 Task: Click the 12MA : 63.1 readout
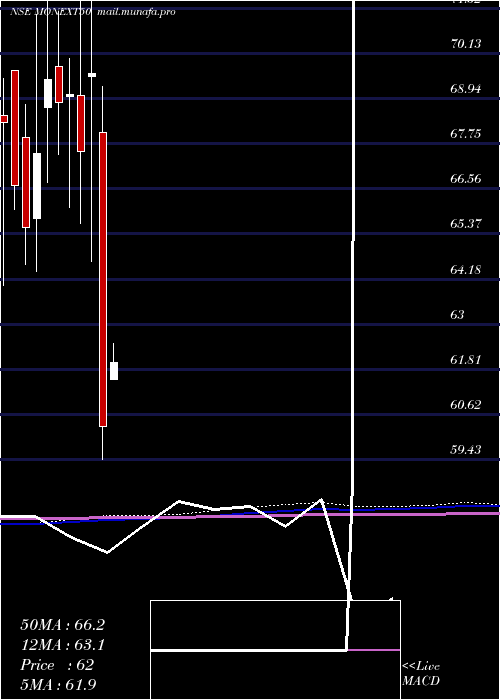[62, 645]
